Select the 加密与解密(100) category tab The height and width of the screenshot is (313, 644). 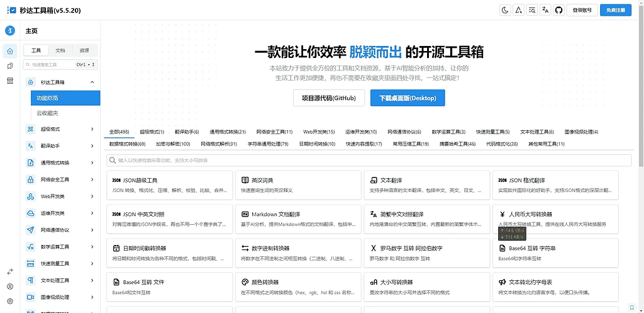tap(173, 144)
